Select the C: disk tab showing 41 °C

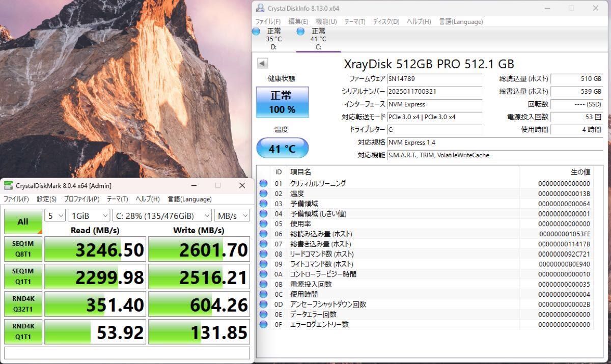tap(318, 39)
